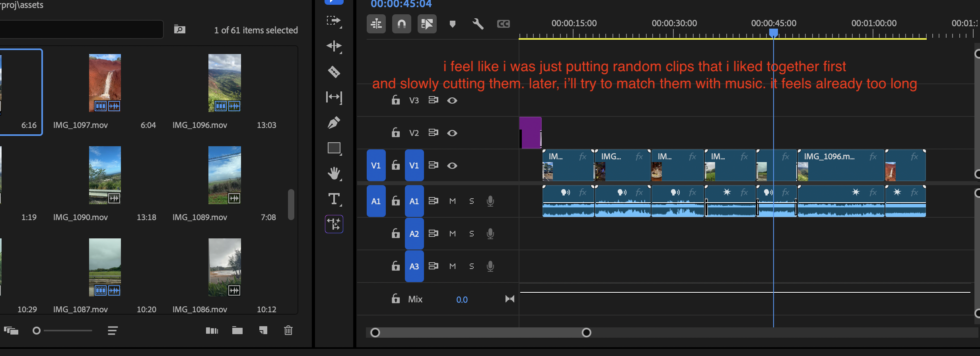The height and width of the screenshot is (356, 980).
Task: Select the Slip tool
Action: tap(334, 97)
